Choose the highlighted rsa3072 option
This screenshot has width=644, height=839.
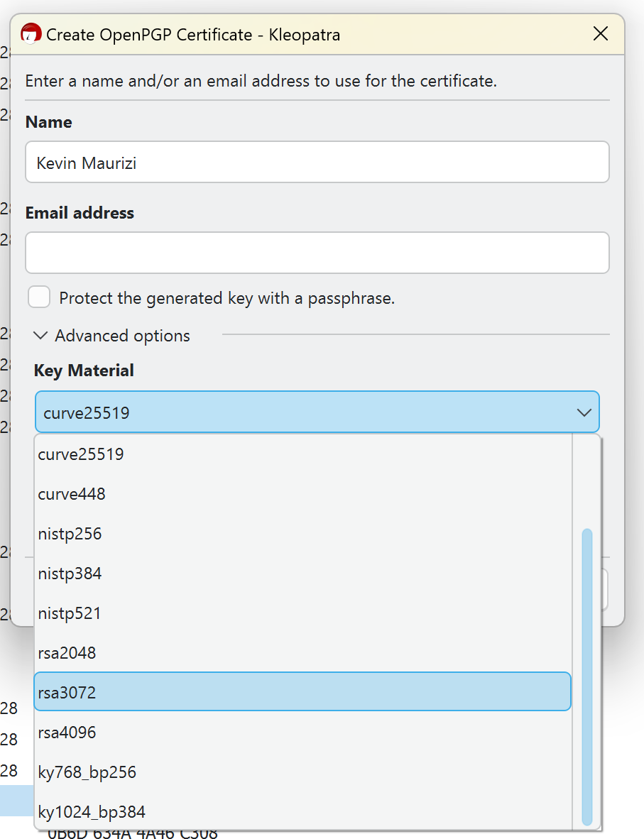(67, 693)
